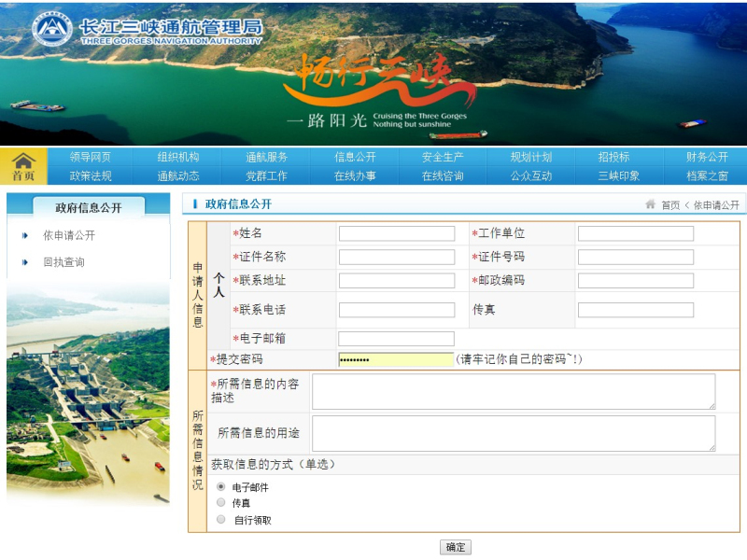Click the 畅行三峡 banner slogan
747x560 pixels.
tap(379, 78)
